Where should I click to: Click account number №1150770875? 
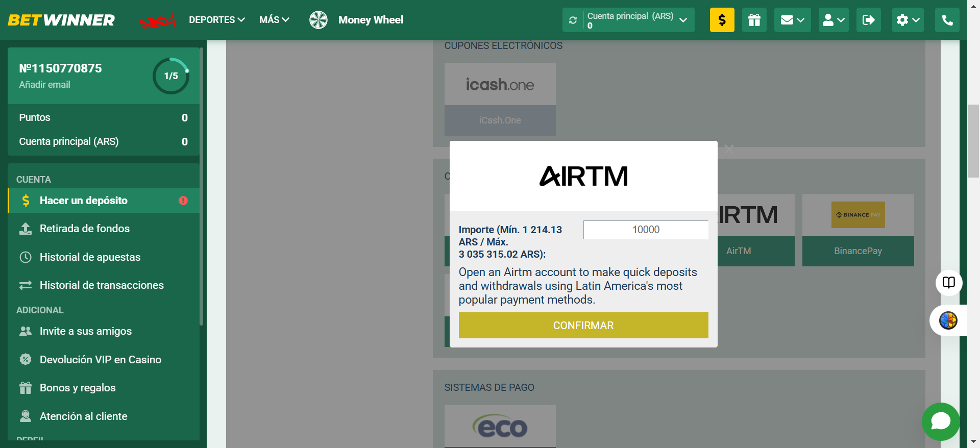coord(60,68)
